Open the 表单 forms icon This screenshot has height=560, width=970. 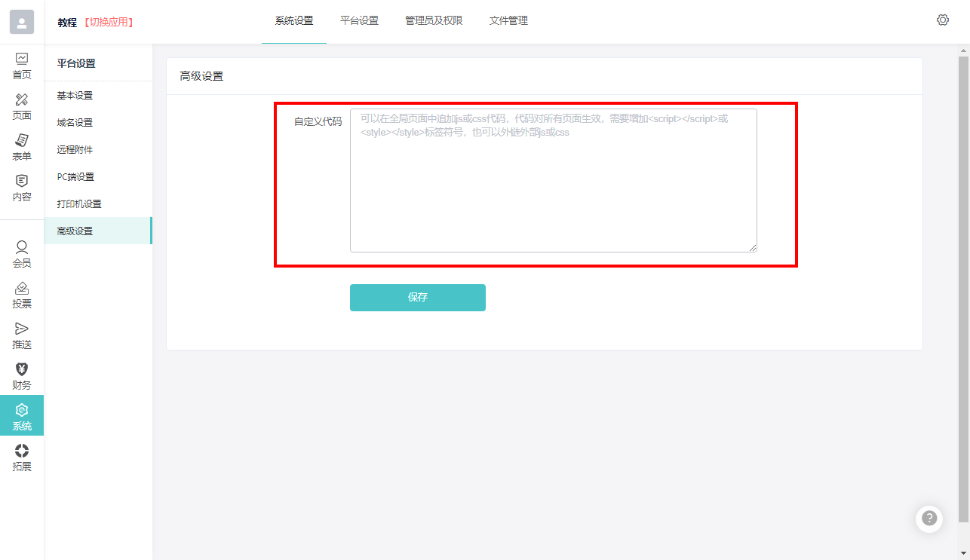[22, 140]
